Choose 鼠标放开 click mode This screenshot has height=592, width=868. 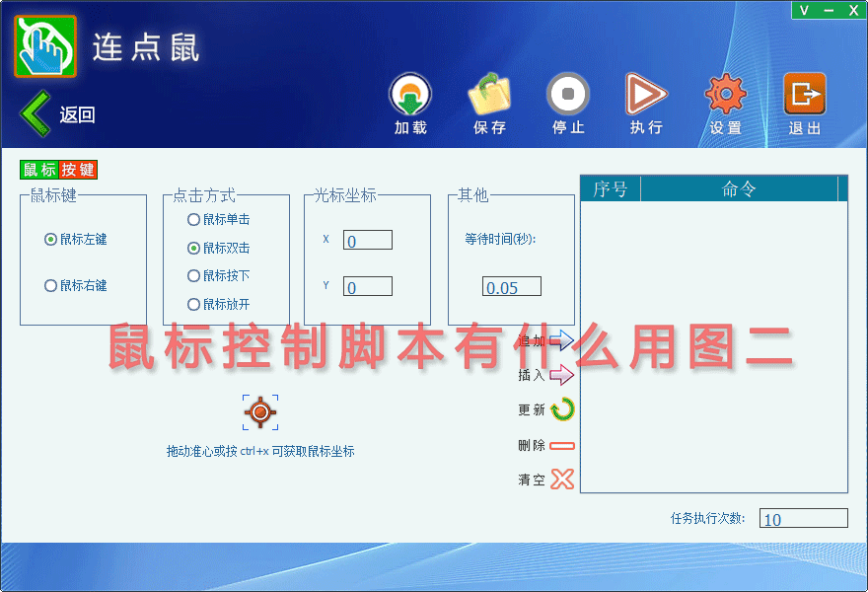coord(219,304)
